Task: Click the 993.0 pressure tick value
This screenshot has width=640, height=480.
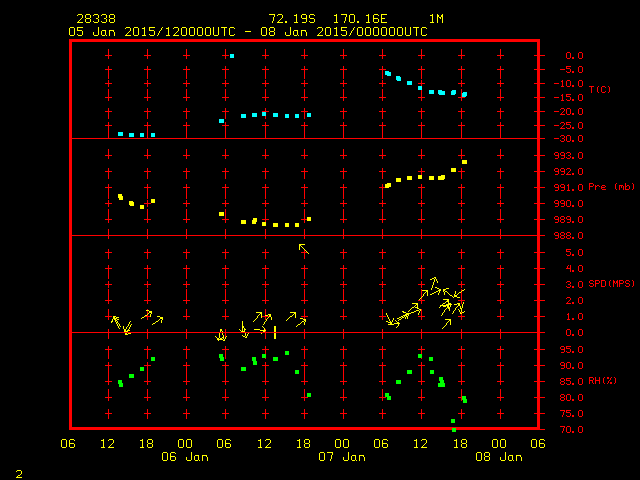Action: point(569,156)
